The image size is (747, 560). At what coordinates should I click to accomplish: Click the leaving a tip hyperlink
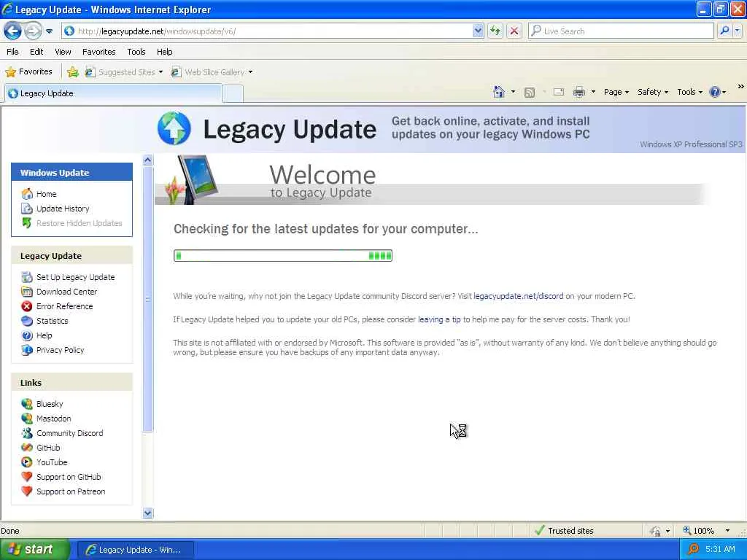pyautogui.click(x=439, y=319)
